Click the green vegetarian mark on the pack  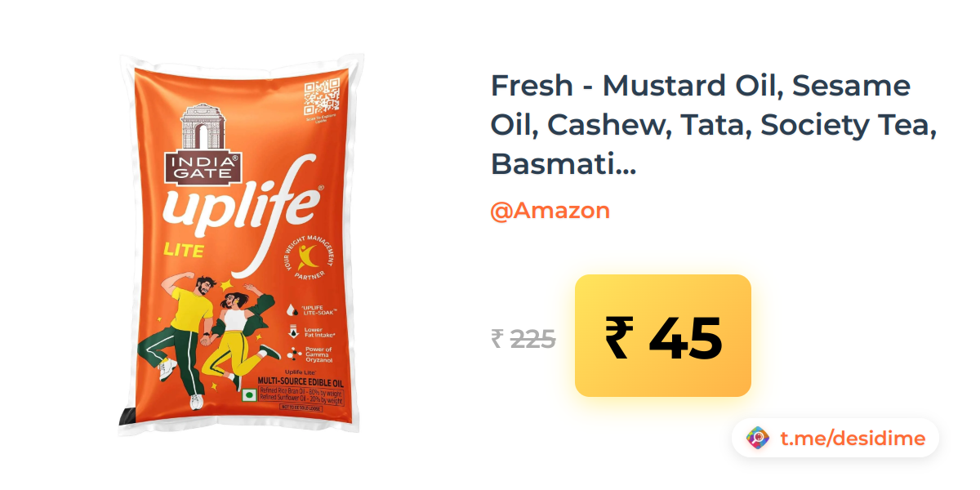(250, 395)
